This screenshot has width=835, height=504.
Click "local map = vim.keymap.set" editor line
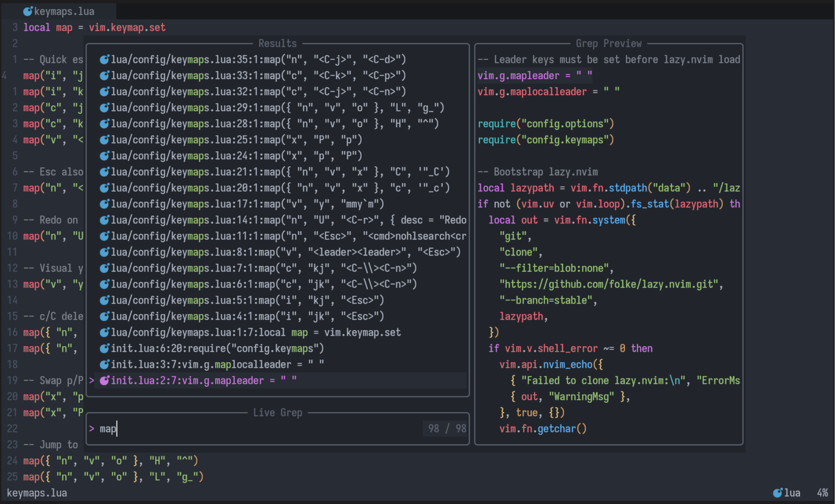coord(95,27)
